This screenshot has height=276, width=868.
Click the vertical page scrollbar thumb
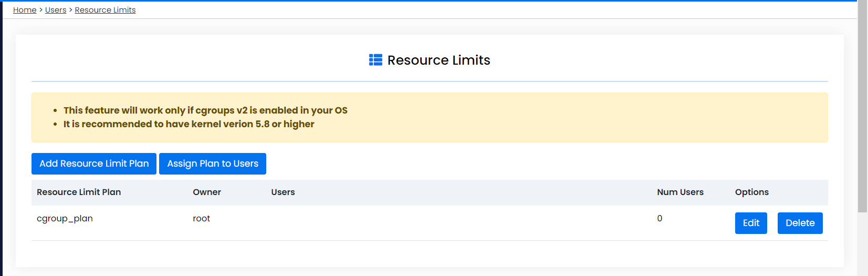pyautogui.click(x=862, y=105)
